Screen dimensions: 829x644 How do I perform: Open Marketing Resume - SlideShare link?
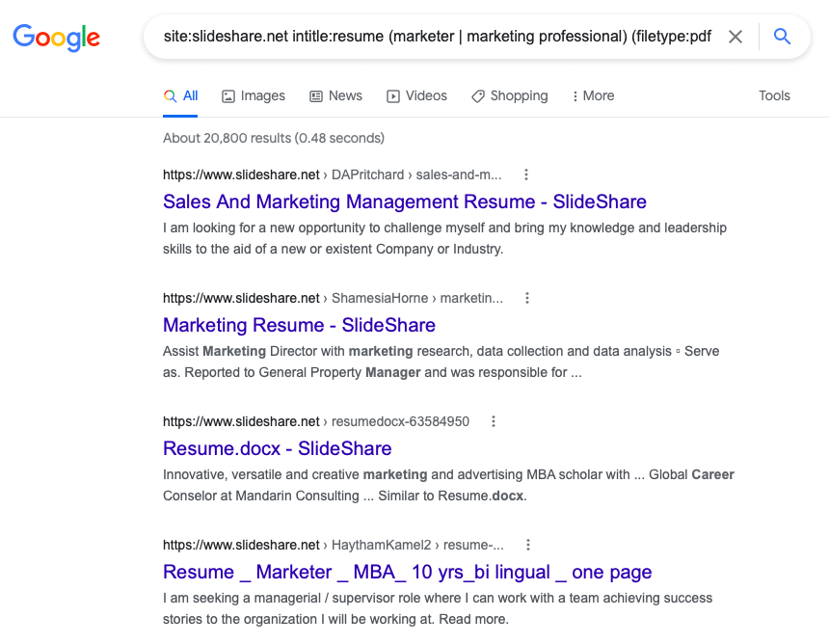[299, 325]
